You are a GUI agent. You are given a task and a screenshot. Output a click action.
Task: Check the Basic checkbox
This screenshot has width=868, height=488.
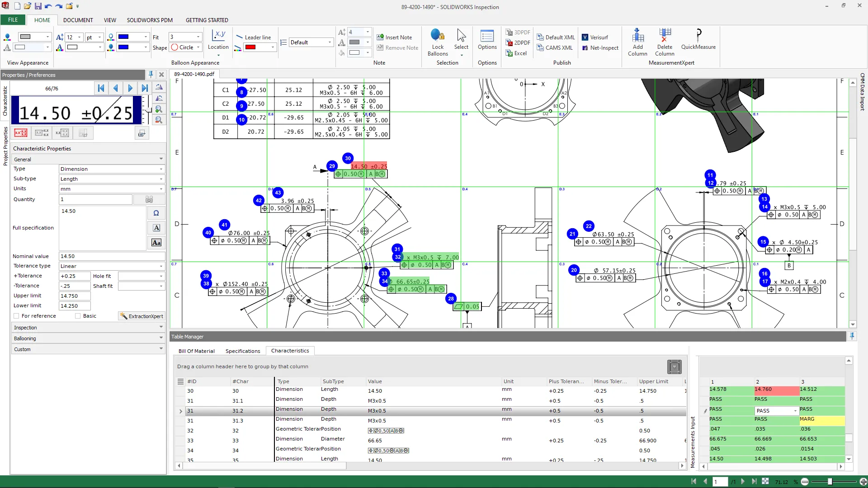(x=78, y=315)
